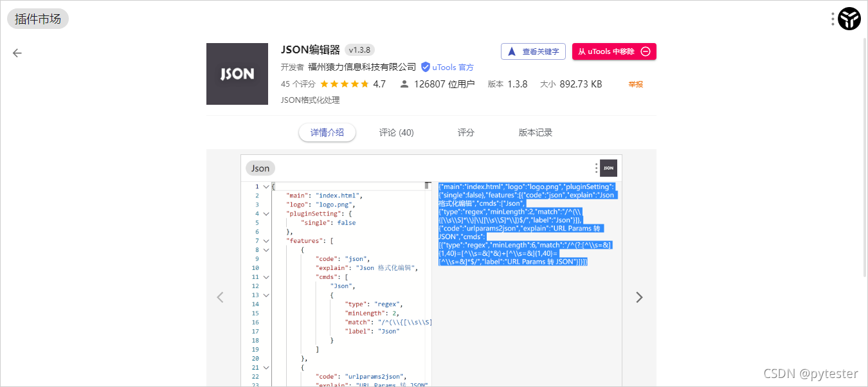Click the uTools round logo avatar
868x387 pixels.
tap(849, 19)
